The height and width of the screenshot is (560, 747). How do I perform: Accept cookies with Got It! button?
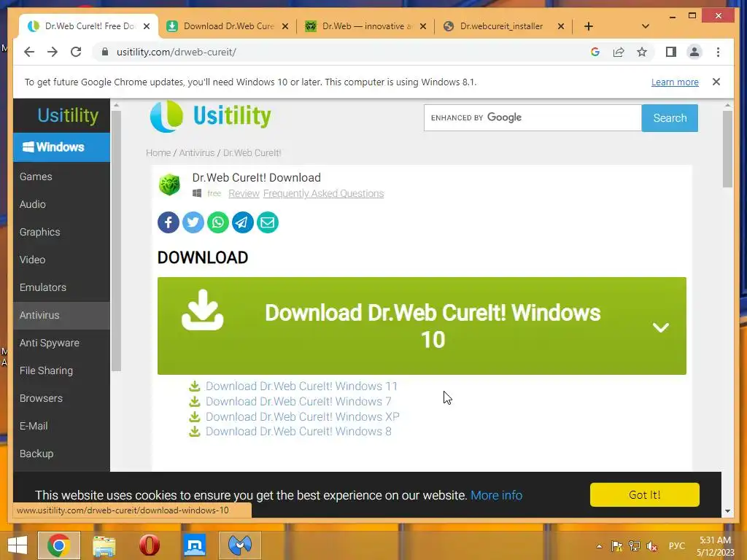click(645, 495)
